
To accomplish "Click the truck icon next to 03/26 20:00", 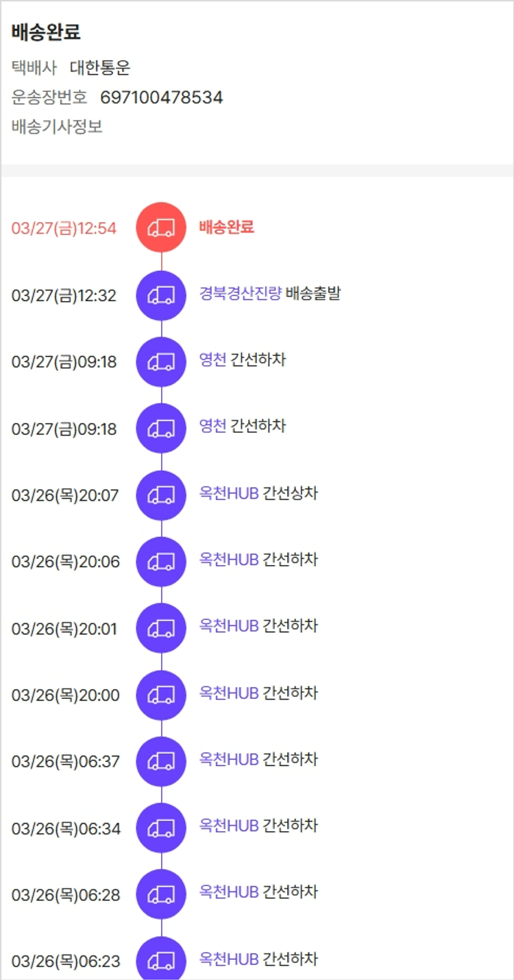I will click(161, 695).
